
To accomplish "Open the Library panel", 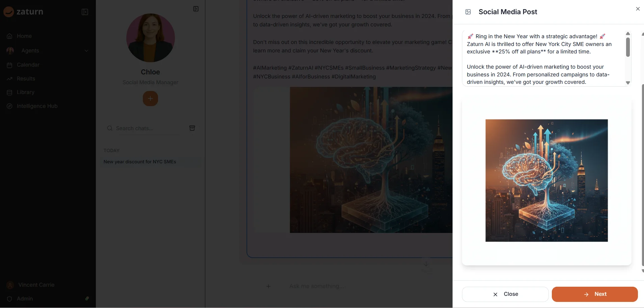I will coord(26,92).
